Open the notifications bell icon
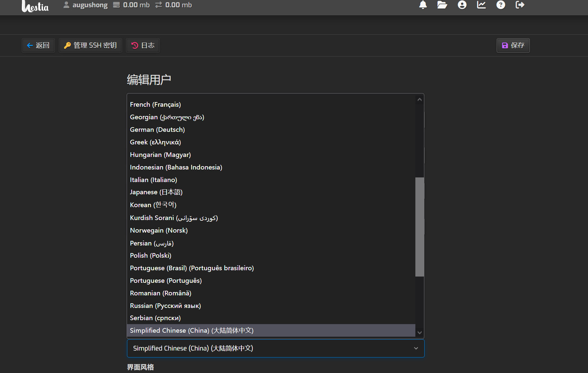The width and height of the screenshot is (588, 373). 423,5
